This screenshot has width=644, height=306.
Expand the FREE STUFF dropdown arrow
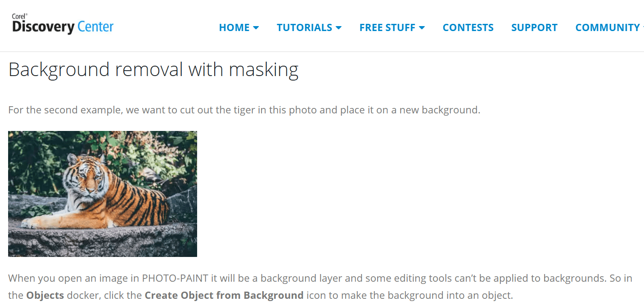[422, 28]
